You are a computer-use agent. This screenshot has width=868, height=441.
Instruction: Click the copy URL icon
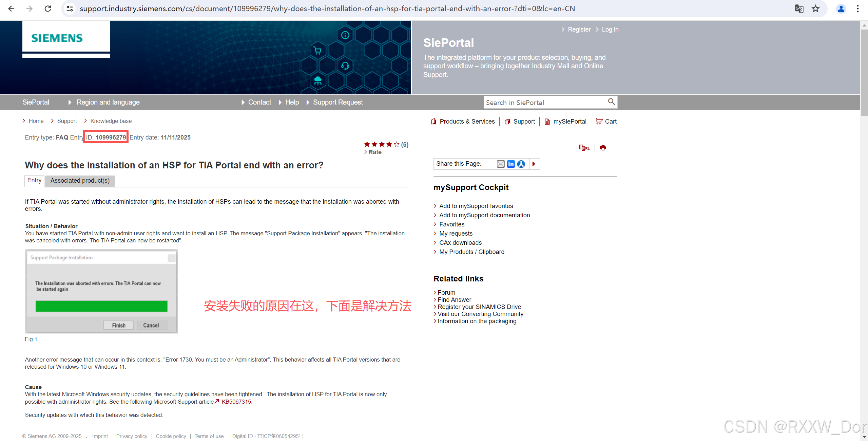coord(584,147)
